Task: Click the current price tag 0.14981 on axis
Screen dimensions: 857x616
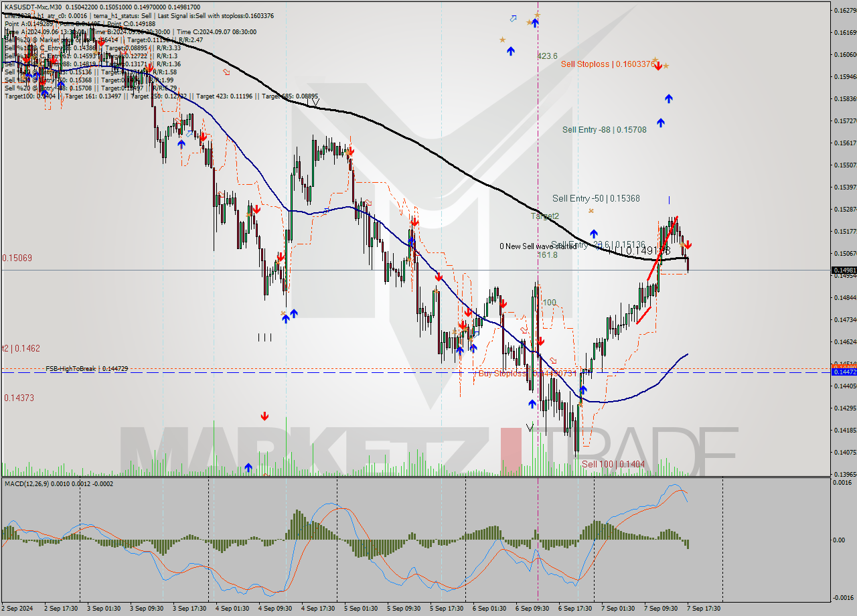Action: (x=844, y=271)
